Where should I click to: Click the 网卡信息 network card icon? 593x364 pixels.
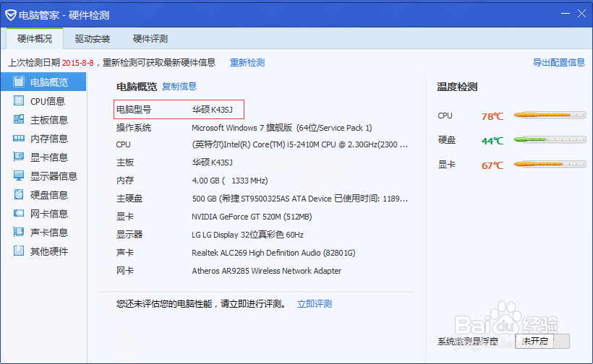click(19, 213)
